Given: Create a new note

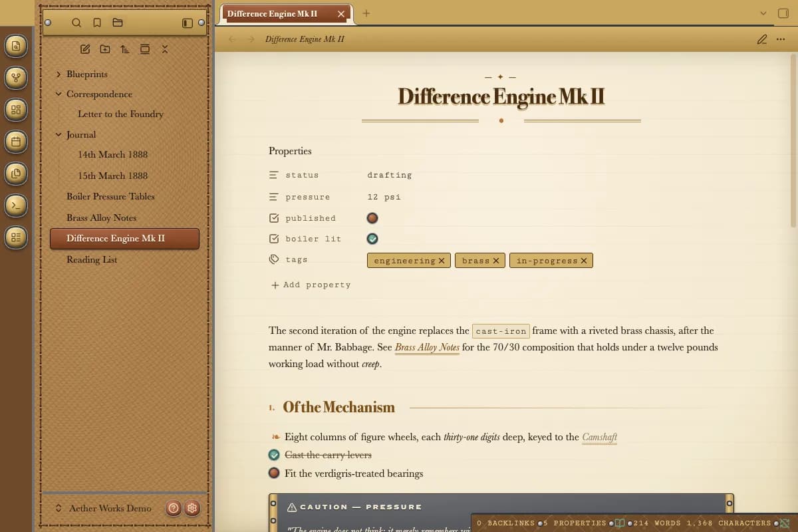Looking at the screenshot, I should click(85, 49).
